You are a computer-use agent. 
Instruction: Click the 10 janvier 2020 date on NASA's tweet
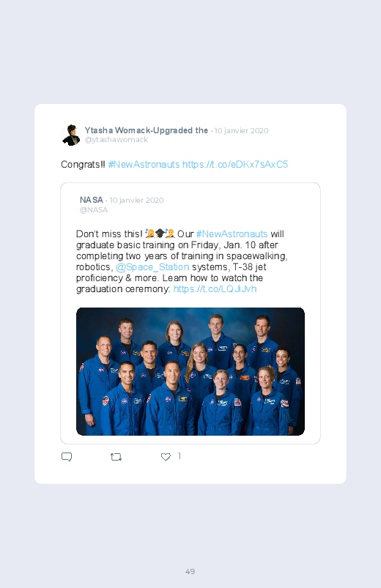136,200
